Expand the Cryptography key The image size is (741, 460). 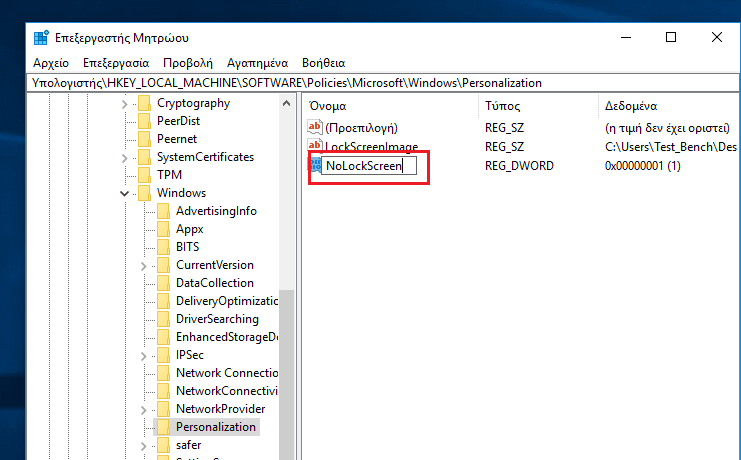[x=124, y=104]
